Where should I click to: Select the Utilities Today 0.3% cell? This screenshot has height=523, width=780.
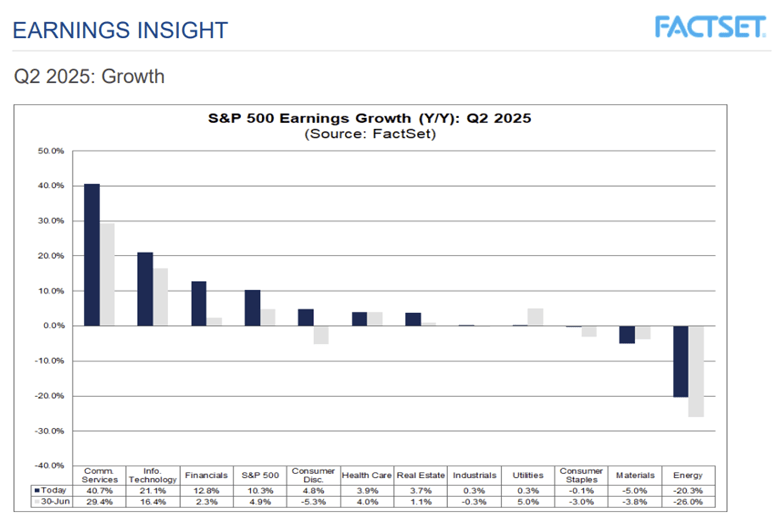click(528, 491)
